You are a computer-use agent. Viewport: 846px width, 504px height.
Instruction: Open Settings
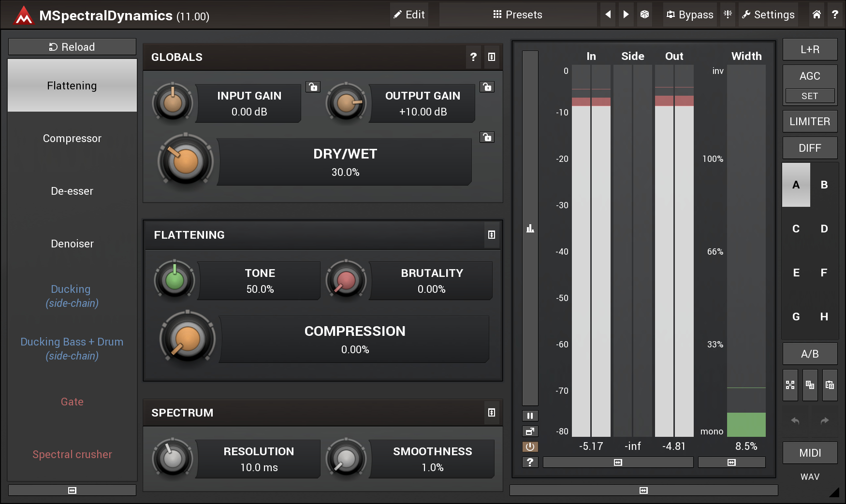(x=768, y=14)
